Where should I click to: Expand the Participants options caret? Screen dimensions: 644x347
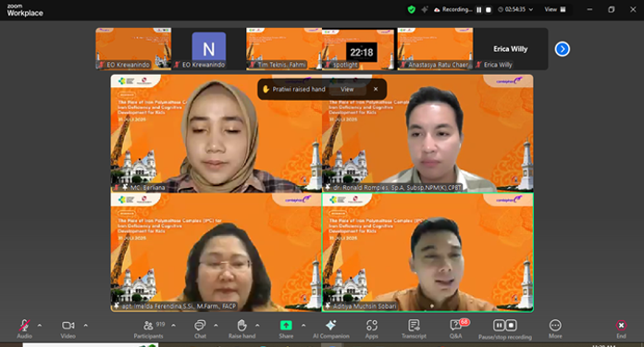(x=173, y=325)
